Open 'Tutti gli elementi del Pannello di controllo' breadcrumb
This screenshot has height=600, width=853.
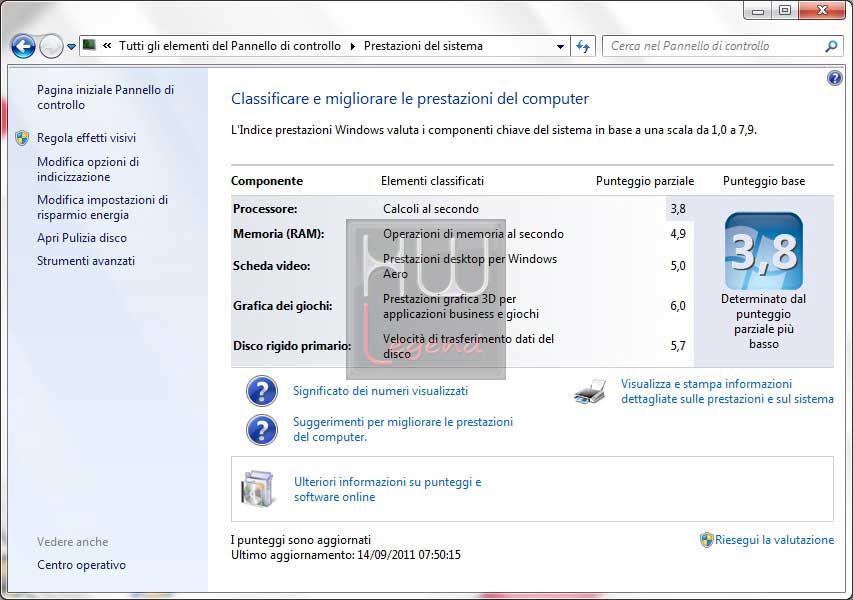tap(230, 46)
